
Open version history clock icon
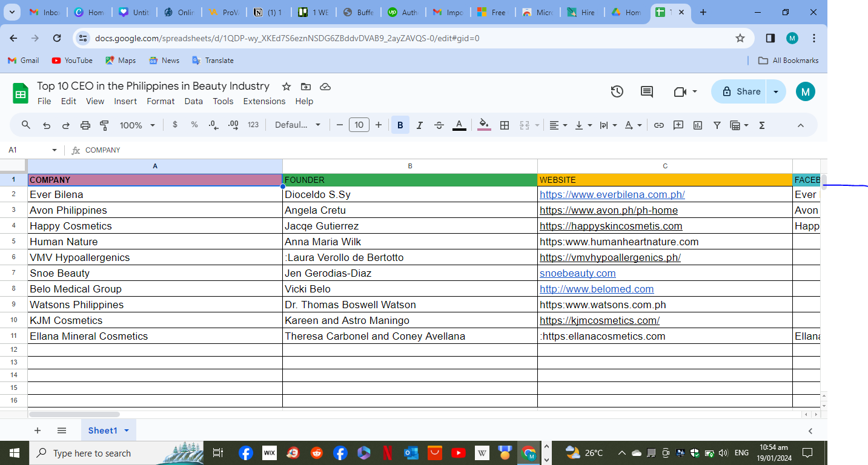tap(617, 91)
